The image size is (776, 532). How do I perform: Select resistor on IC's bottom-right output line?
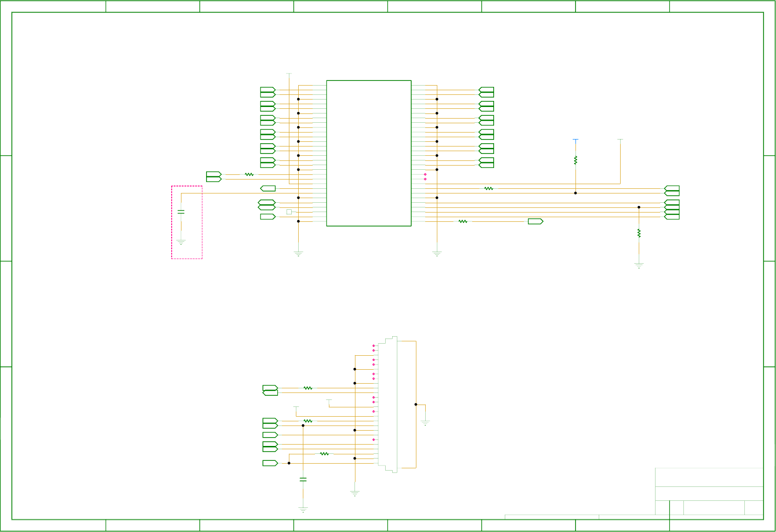click(463, 221)
